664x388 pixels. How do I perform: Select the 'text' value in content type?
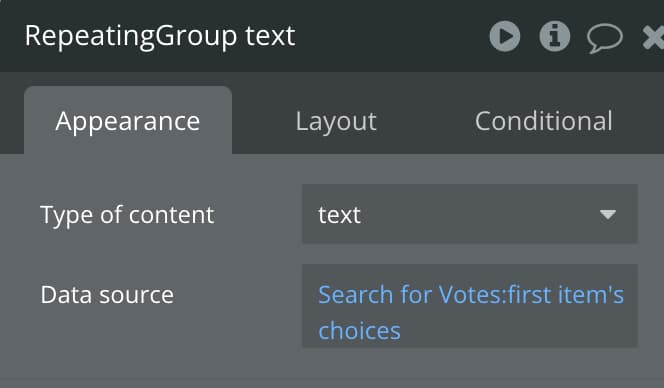(339, 215)
